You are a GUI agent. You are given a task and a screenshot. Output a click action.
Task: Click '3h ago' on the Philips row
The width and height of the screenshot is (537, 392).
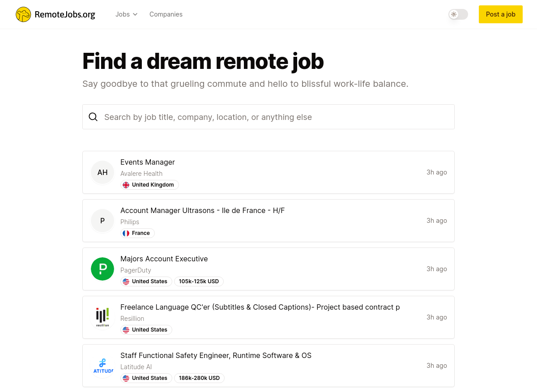pos(437,221)
